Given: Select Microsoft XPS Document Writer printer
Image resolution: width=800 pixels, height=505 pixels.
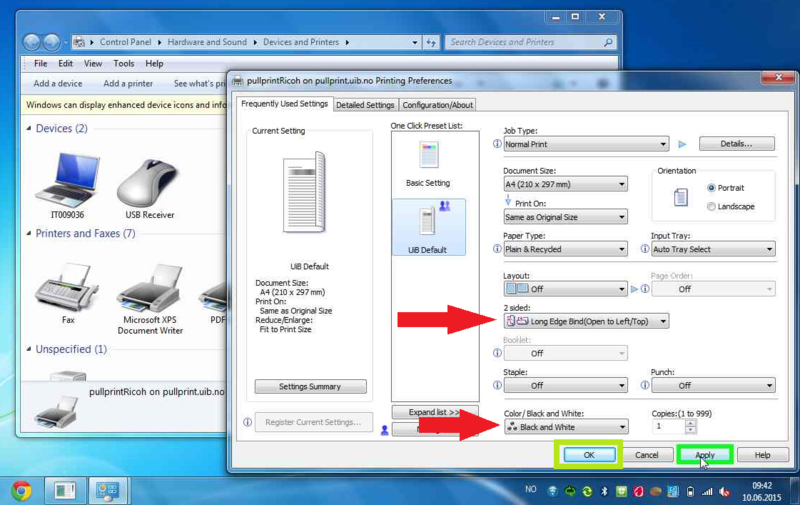Looking at the screenshot, I should coord(150,299).
